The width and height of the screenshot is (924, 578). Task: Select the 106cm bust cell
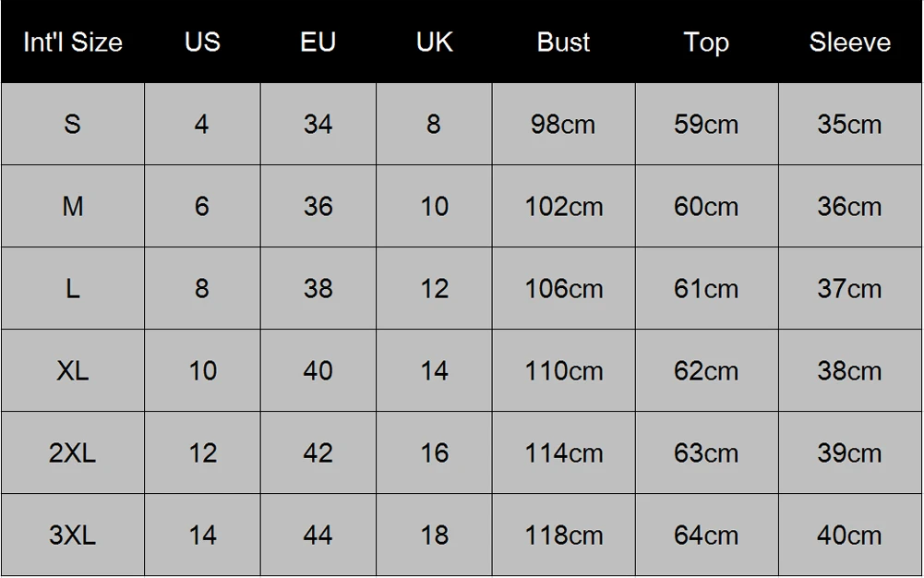click(x=563, y=288)
